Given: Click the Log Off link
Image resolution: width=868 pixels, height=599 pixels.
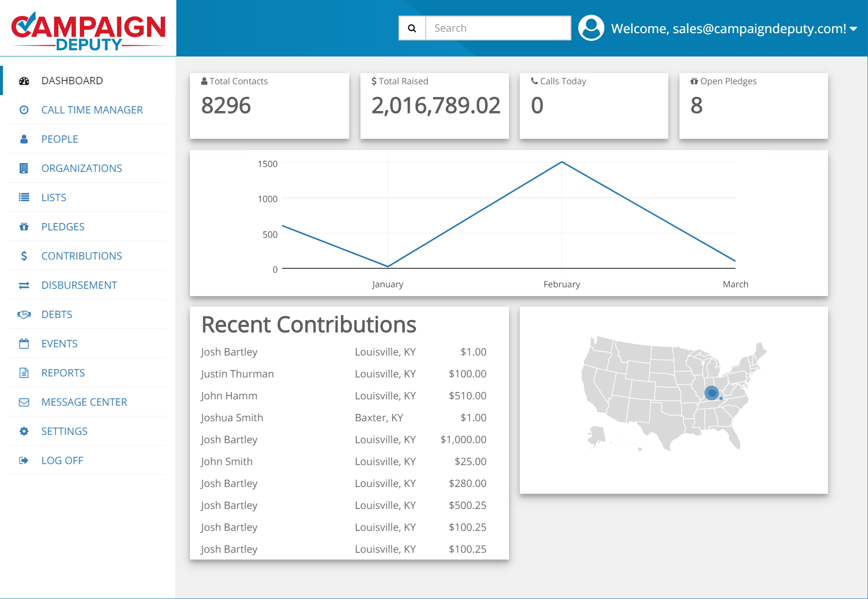Looking at the screenshot, I should (62, 461).
